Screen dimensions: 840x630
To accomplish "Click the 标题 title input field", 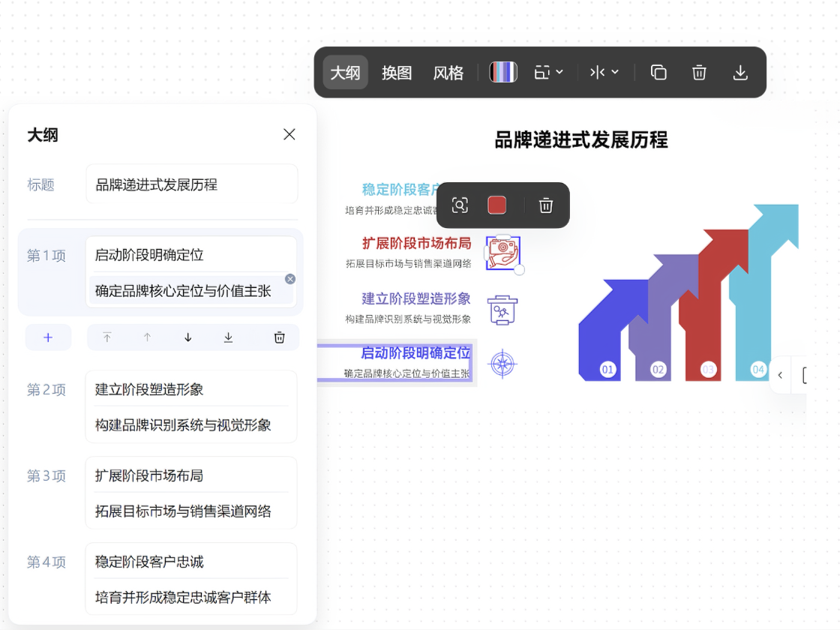I will [192, 184].
